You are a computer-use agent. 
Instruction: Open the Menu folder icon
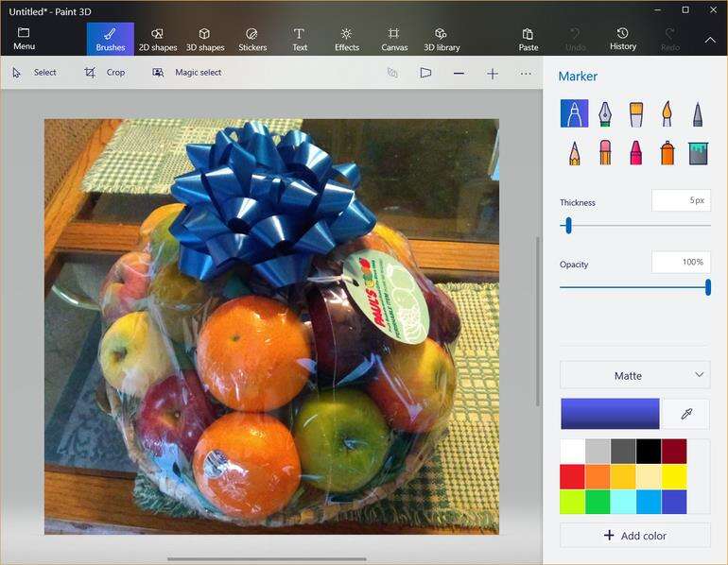pos(24,39)
